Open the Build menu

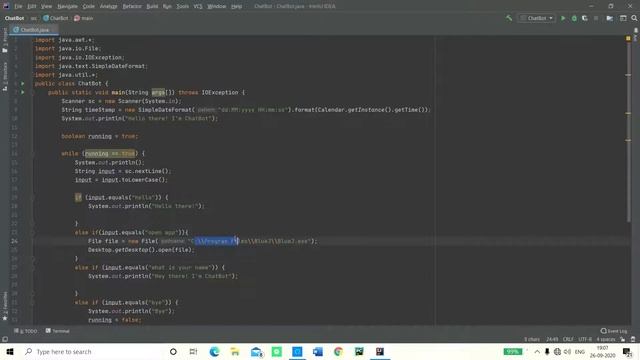(x=152, y=6)
